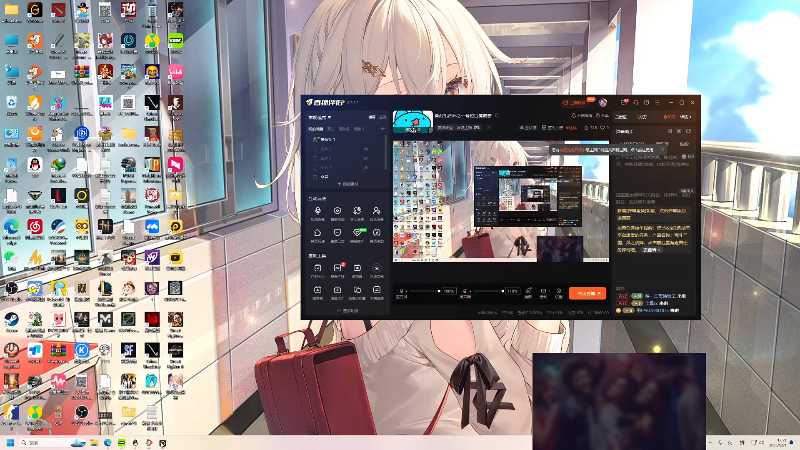800x450 pixels.
Task: Switch to the landscape orientation tab
Action: click(372, 117)
